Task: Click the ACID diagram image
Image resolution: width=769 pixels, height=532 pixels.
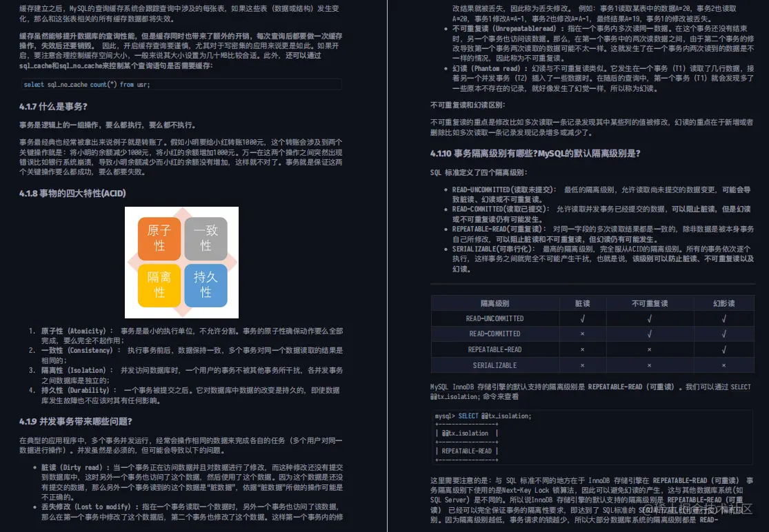Action: point(181,262)
